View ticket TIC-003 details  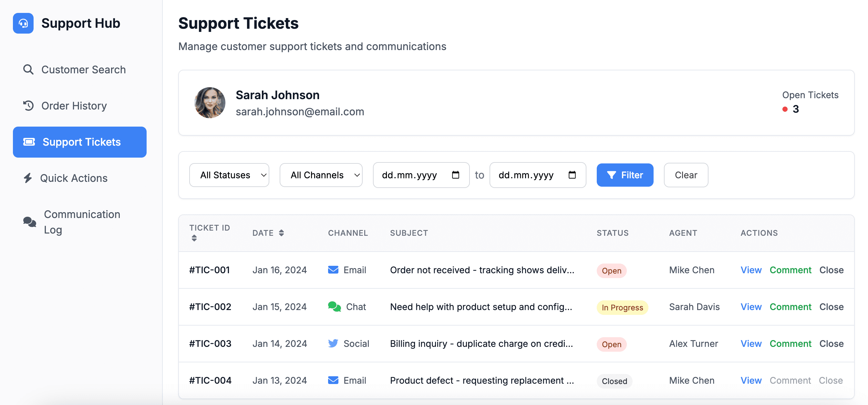pos(751,343)
